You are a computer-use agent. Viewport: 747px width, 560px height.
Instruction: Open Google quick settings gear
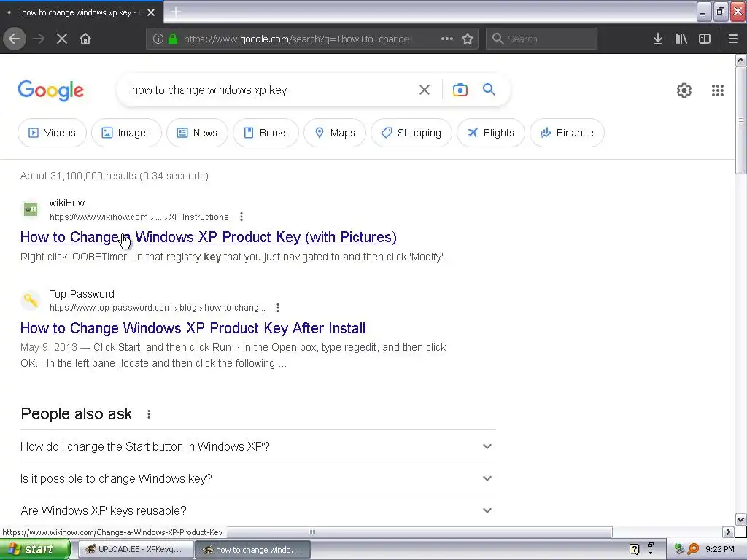point(684,90)
